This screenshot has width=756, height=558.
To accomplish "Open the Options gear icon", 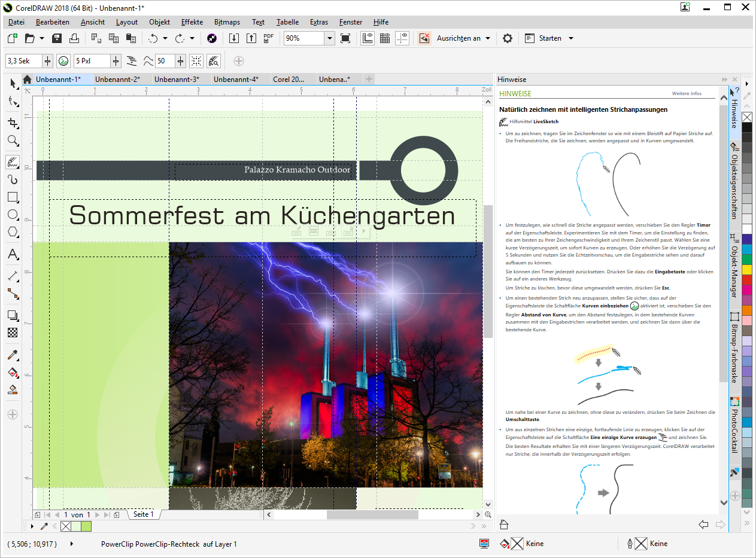I will pos(508,38).
